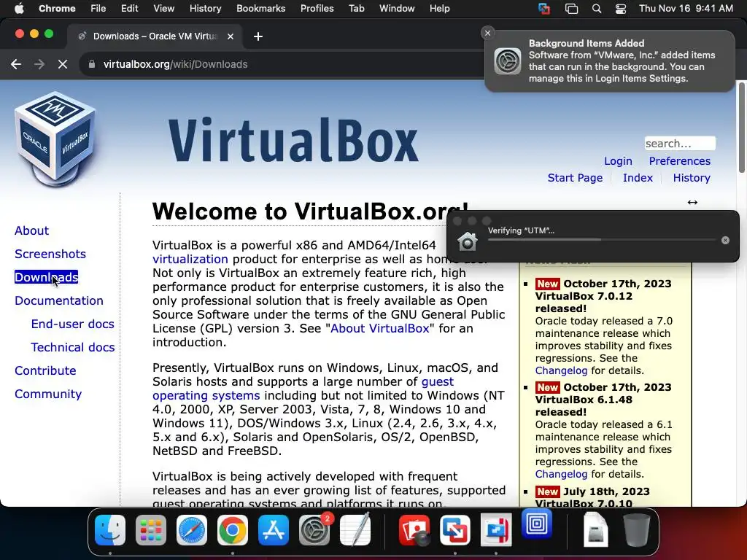Screen dimensions: 747x560
Task: Open the Window menu
Action: click(x=397, y=8)
